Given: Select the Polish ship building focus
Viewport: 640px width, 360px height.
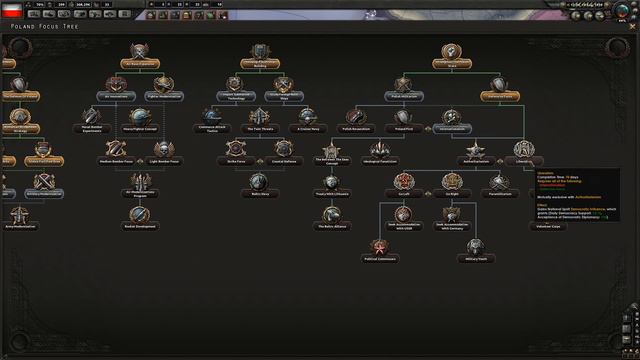Looking at the screenshot, I should click(260, 56).
